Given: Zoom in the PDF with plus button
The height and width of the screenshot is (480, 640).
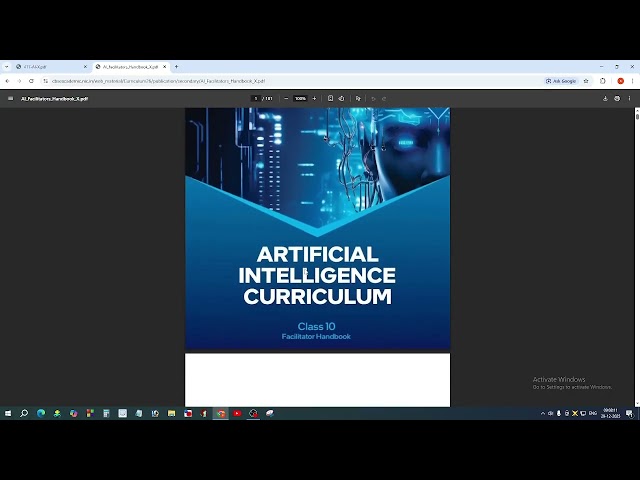Looking at the screenshot, I should tap(314, 99).
